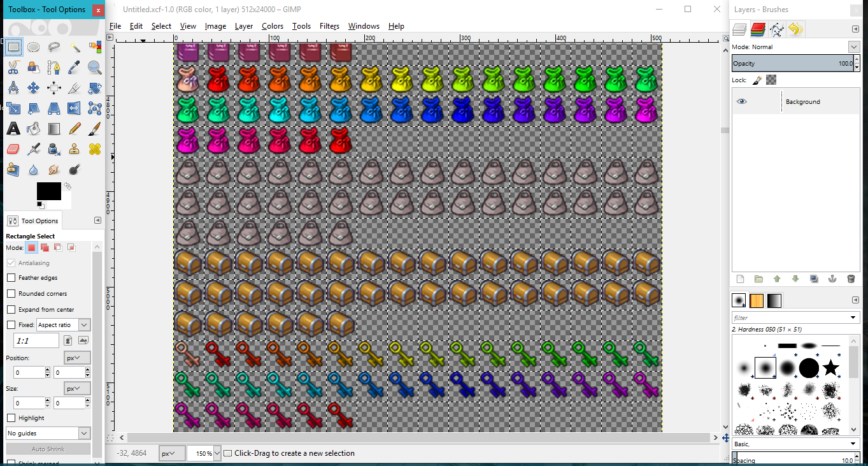
Task: Select the Shear tool
Action: pyautogui.click(x=34, y=108)
